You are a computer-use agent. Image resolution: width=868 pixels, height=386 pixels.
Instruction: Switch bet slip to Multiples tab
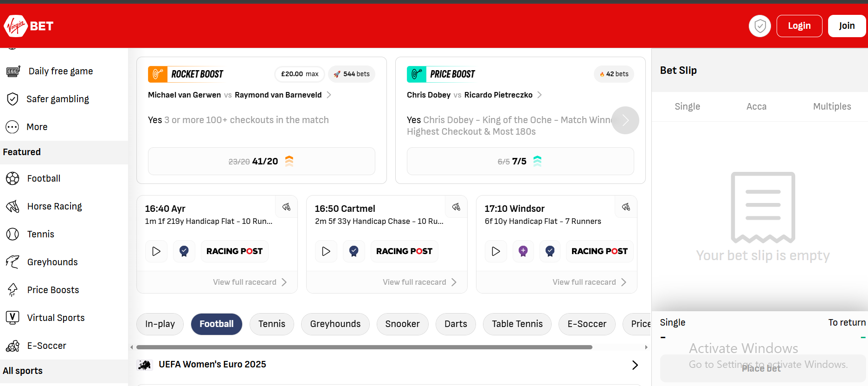click(832, 106)
